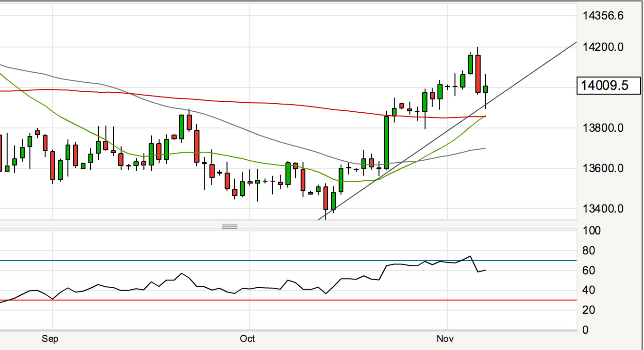Click the 14200.0 price axis label
Screen dimensions: 644x350
(x=603, y=47)
